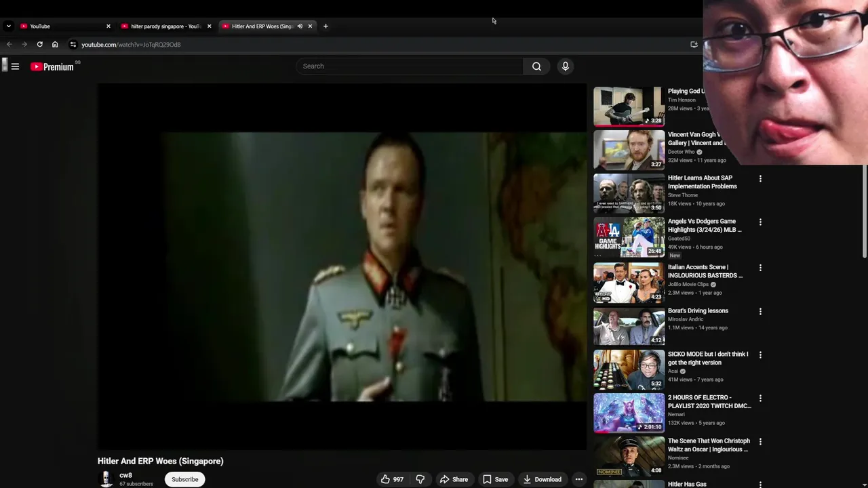The width and height of the screenshot is (868, 488).
Task: Close the Hitler And ERP Woes tab
Action: pyautogui.click(x=310, y=26)
